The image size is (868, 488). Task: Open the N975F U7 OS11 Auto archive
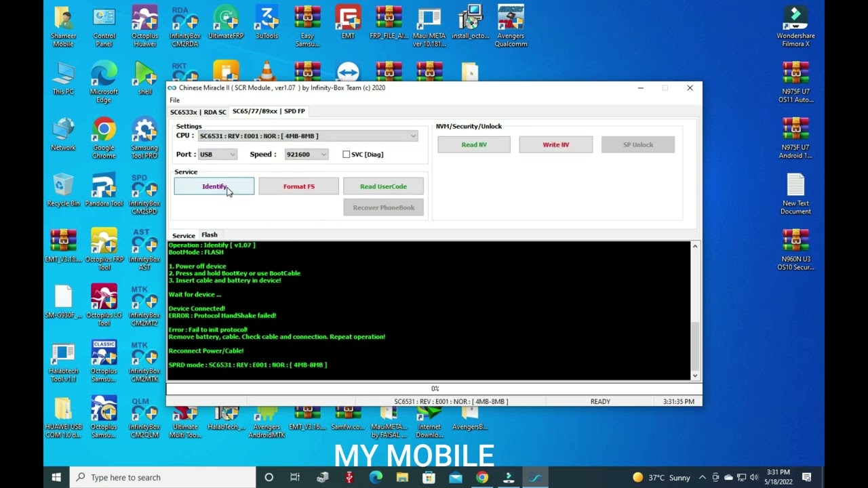(x=795, y=82)
